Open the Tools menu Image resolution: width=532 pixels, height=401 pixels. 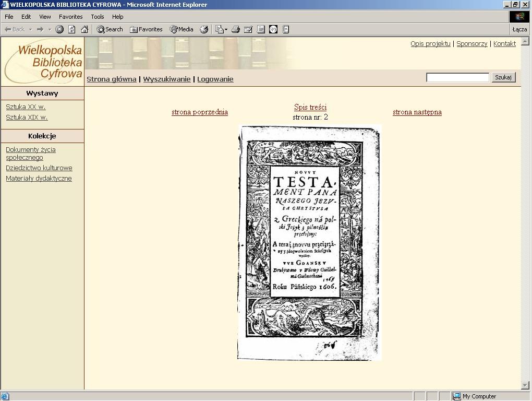tap(98, 17)
